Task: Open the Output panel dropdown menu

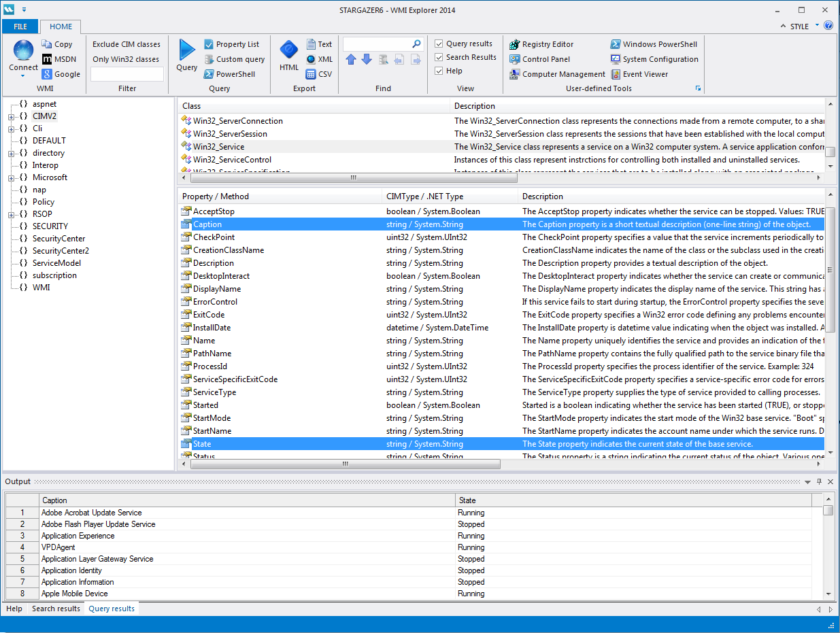Action: (807, 481)
